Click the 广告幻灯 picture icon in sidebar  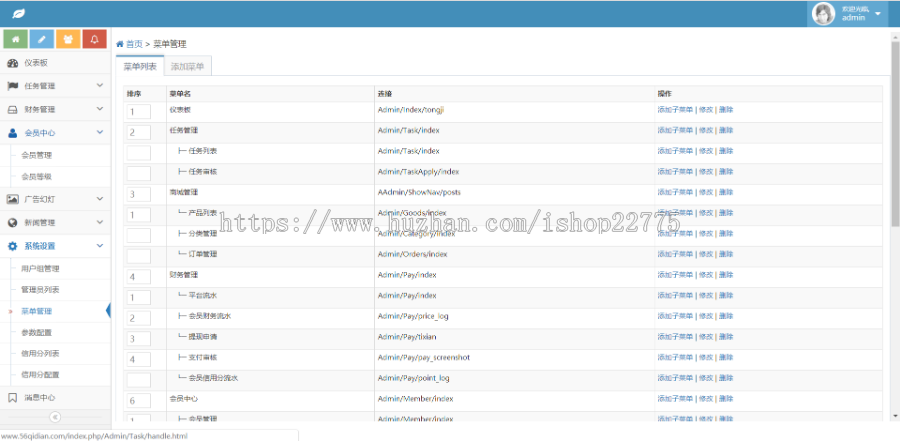[12, 199]
